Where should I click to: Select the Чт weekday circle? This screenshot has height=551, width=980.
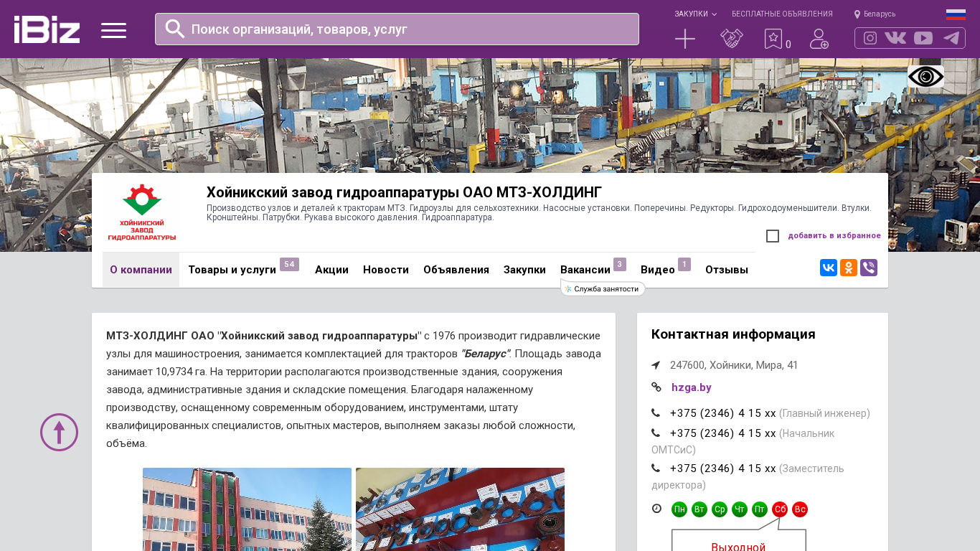coord(740,509)
